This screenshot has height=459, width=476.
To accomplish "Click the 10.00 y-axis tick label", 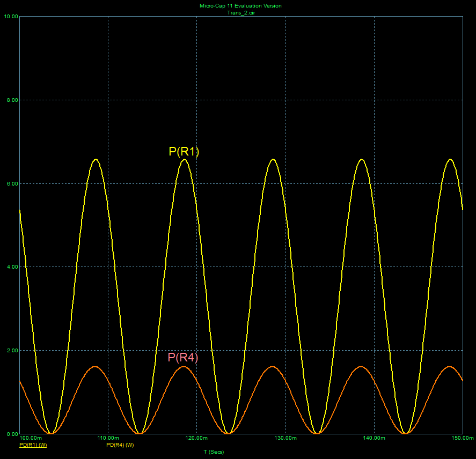I will 11,17.
